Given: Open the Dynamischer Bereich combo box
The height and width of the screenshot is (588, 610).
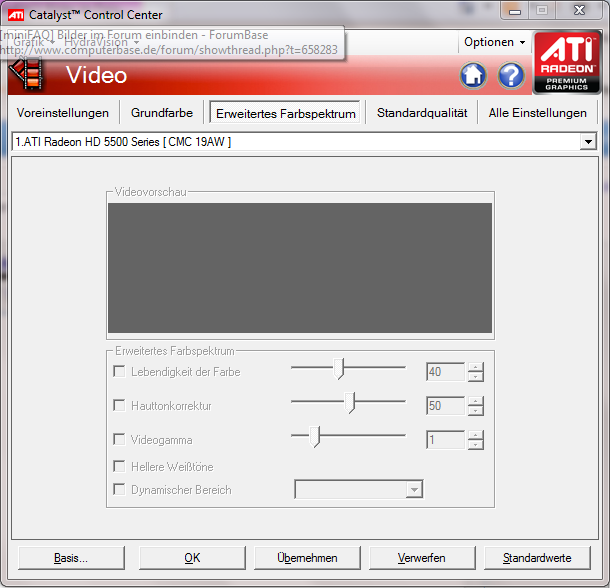Looking at the screenshot, I should pos(359,489).
